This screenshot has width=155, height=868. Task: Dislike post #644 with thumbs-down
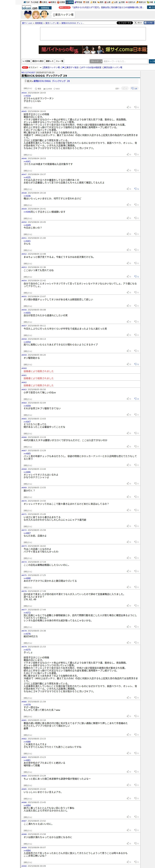(136, 107)
